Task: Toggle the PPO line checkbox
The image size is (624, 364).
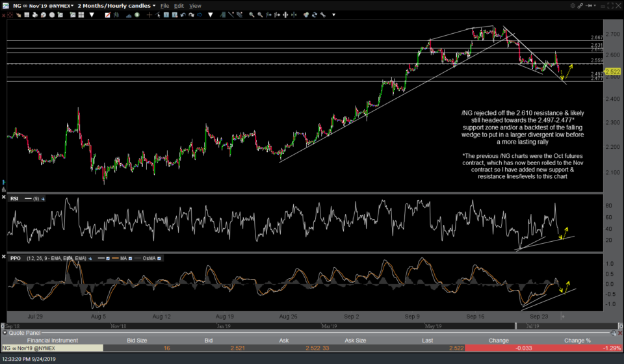Action: (108, 258)
